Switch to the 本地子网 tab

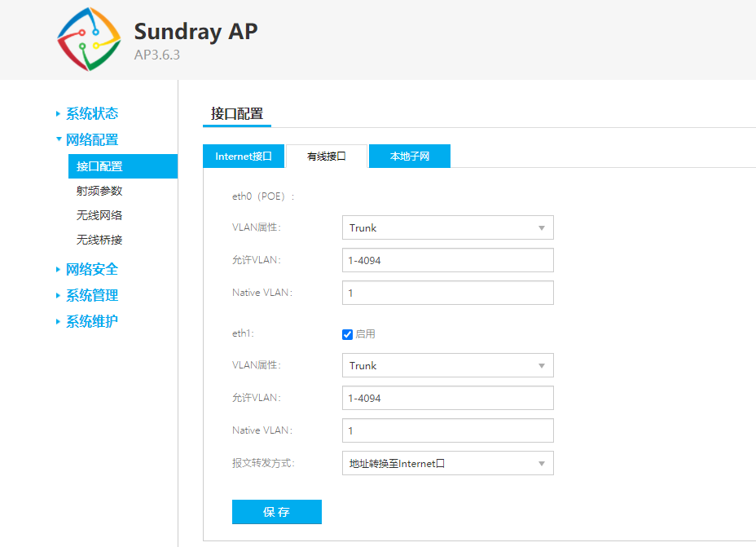[x=410, y=156]
